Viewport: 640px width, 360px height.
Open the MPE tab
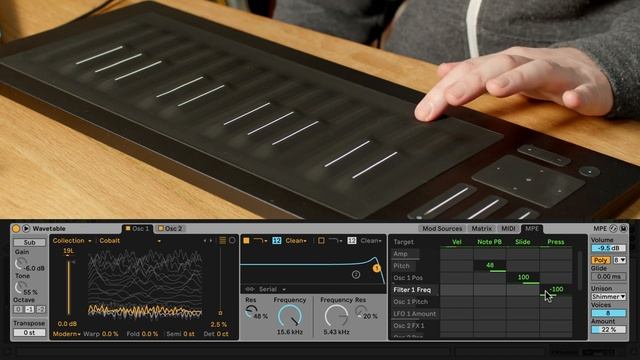click(532, 229)
